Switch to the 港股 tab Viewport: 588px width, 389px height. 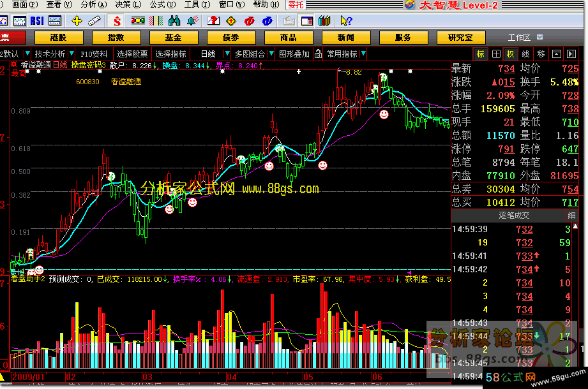coord(59,38)
